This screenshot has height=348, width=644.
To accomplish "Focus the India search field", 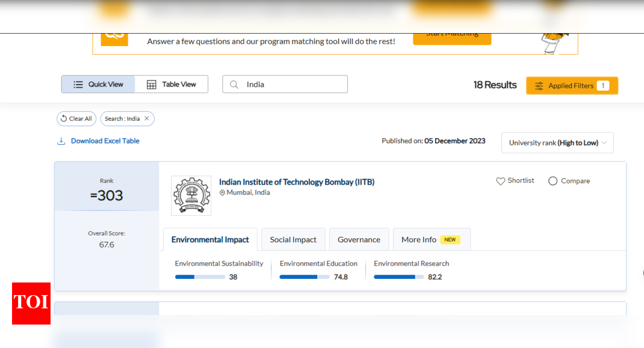I will (x=285, y=84).
